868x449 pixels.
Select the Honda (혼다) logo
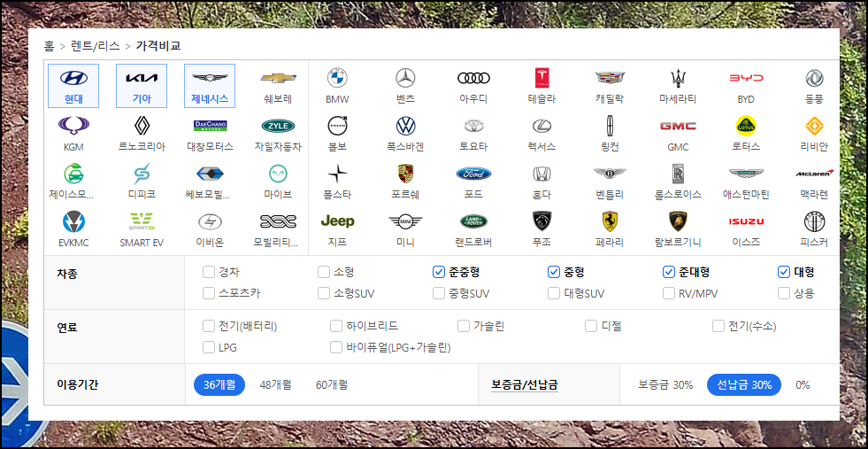[x=542, y=174]
